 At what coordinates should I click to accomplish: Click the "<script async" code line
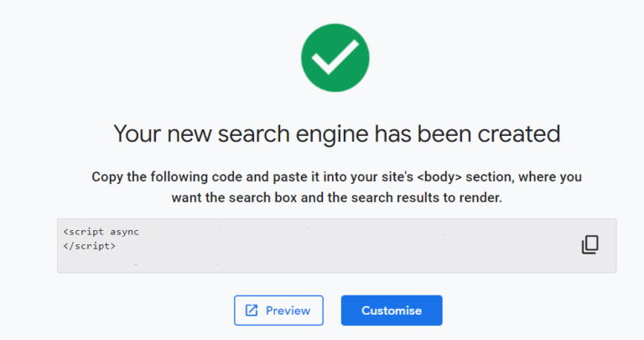pyautogui.click(x=100, y=230)
